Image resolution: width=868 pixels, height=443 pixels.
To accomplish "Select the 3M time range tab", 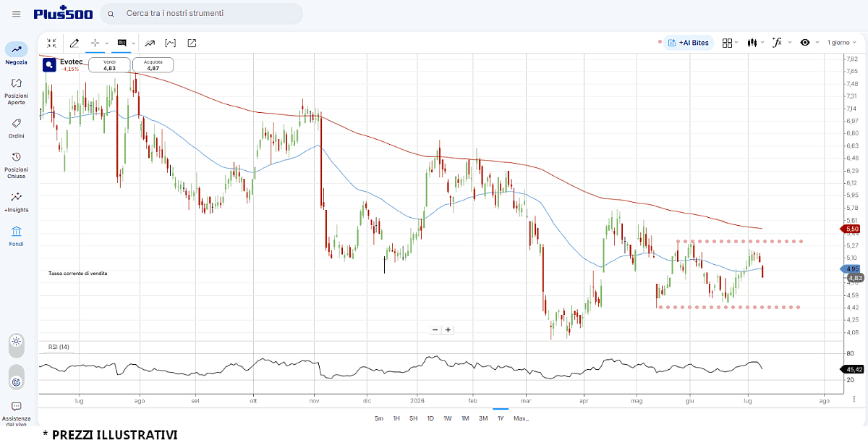I will pos(483,418).
